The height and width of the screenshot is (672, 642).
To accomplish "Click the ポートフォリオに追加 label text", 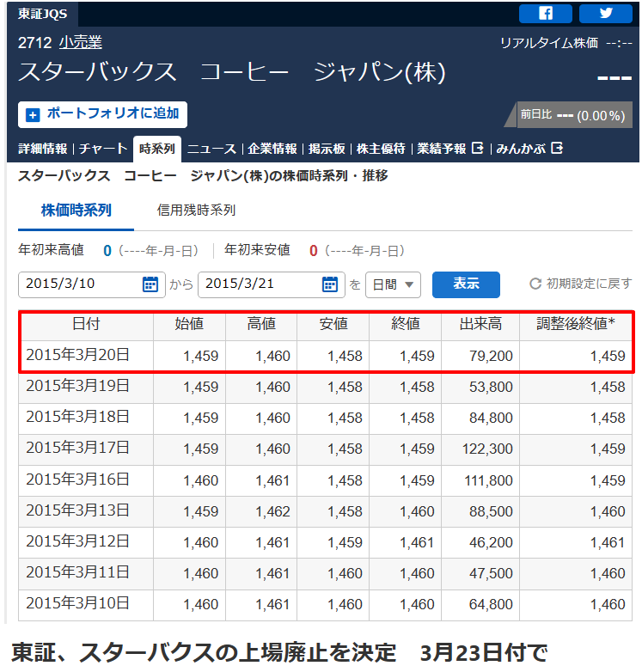I will point(113,113).
